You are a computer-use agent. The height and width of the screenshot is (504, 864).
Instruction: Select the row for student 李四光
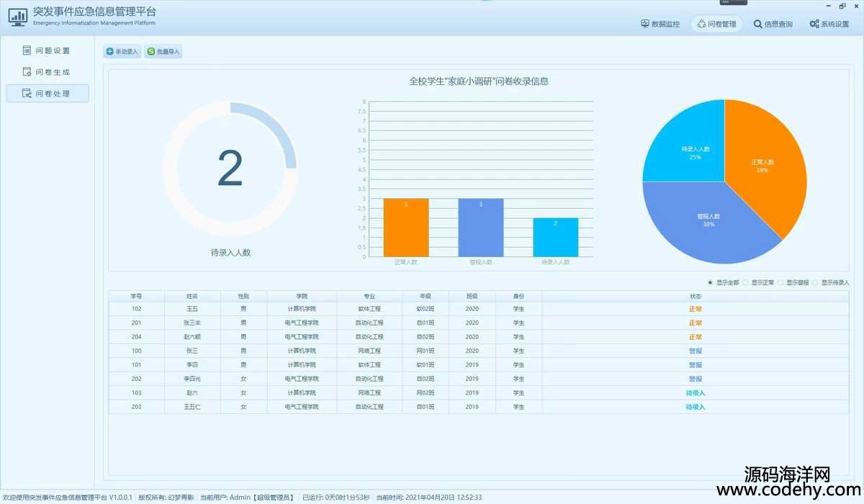480,379
